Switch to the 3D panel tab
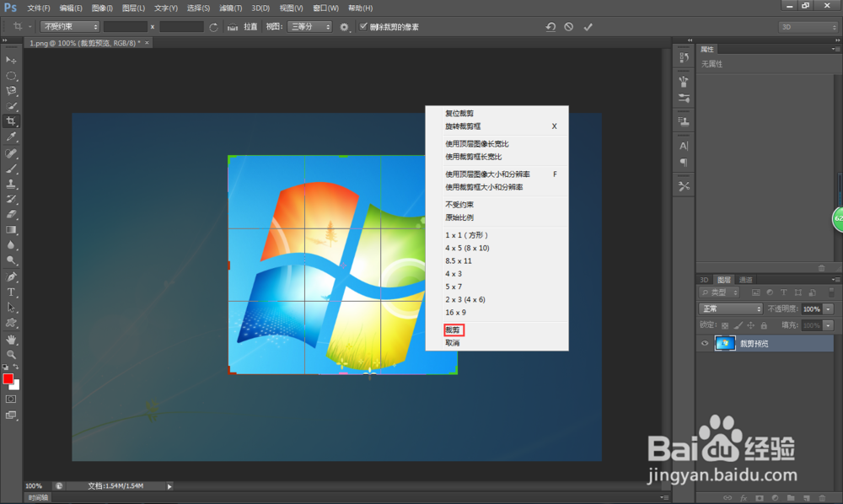The image size is (843, 504). [x=704, y=280]
